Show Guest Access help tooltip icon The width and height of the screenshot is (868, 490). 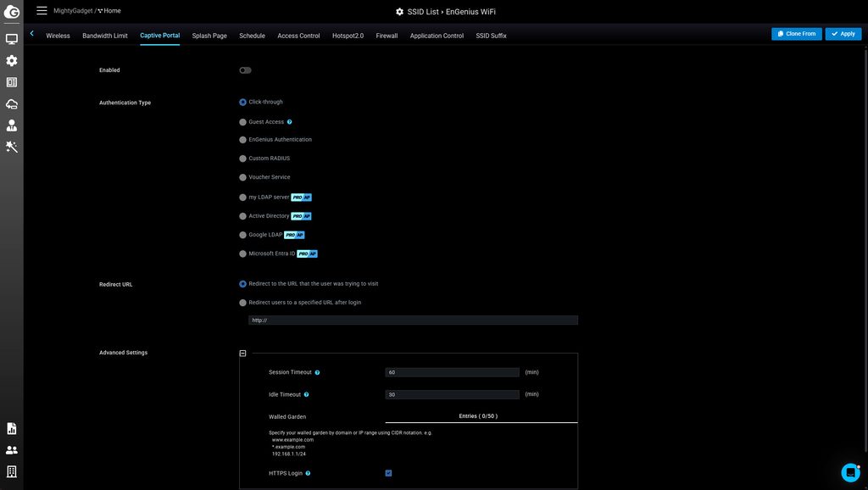(290, 122)
